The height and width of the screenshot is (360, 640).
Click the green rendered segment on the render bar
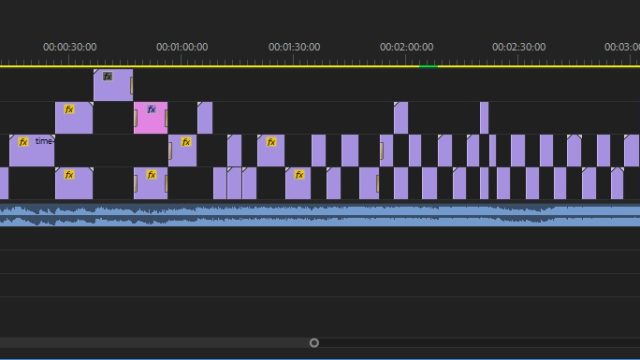(429, 66)
